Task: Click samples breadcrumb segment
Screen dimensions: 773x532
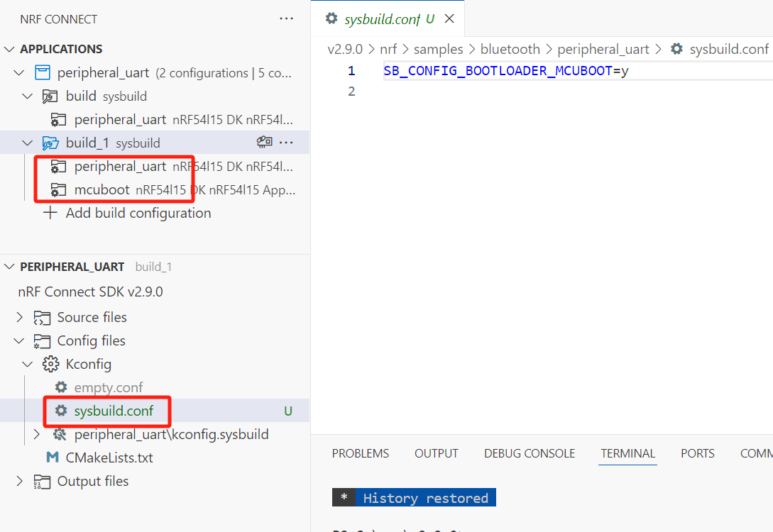Action: coord(438,49)
